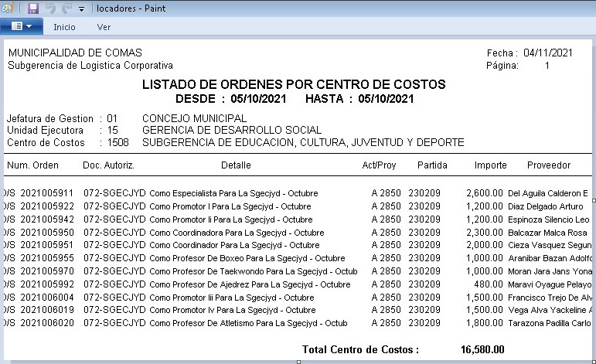Click SUBGERENCIA DE EDUCACION, CULTURA, JUVENTUD Y DEPORTE
This screenshot has width=596, height=364.
[x=303, y=142]
